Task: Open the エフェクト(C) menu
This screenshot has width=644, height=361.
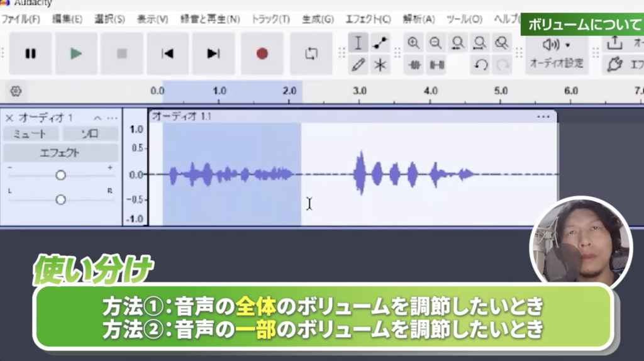Action: point(368,19)
